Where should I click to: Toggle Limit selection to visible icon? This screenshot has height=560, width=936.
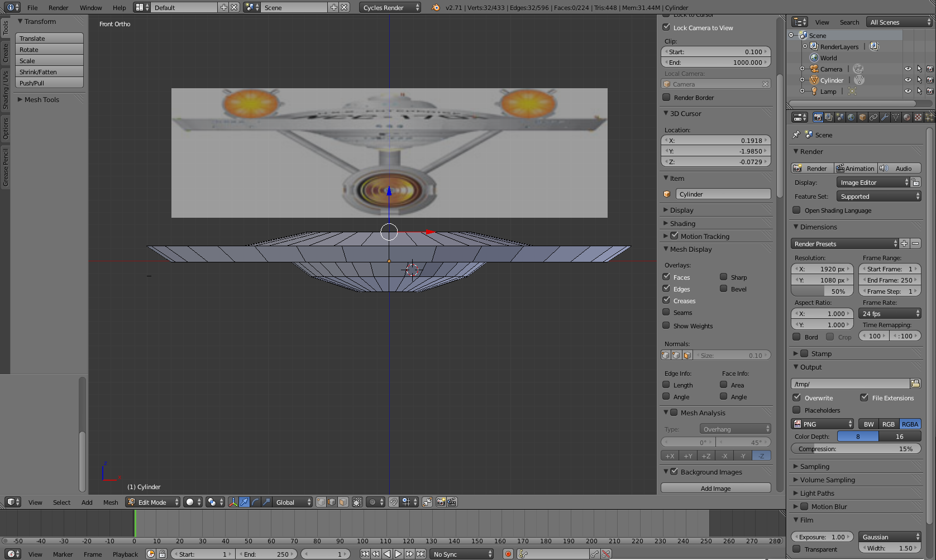click(357, 502)
